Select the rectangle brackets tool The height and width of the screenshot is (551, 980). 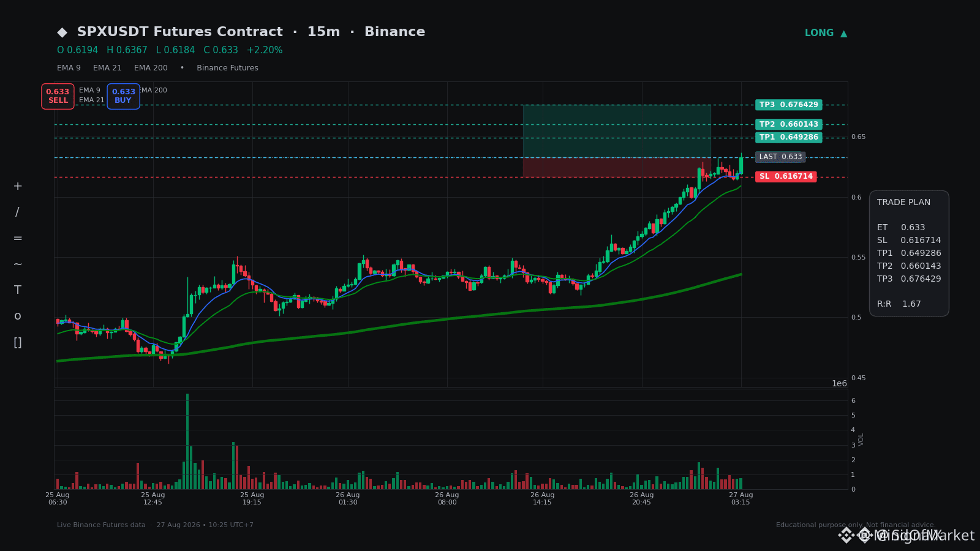18,342
